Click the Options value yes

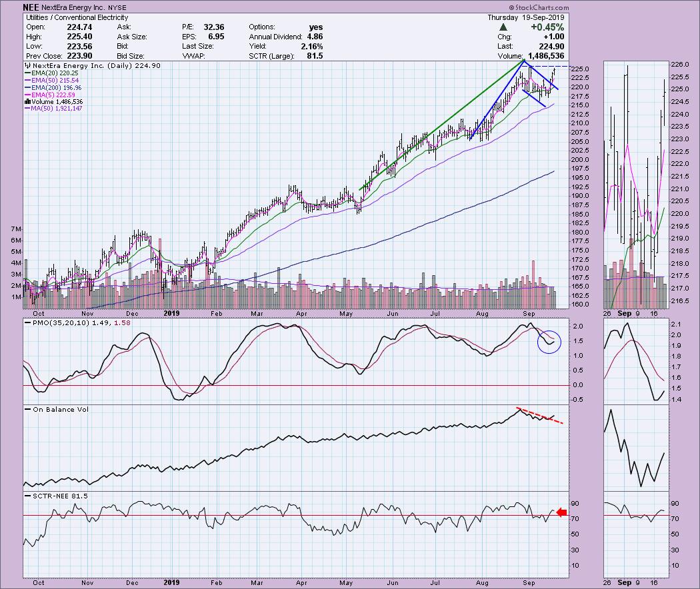click(315, 27)
